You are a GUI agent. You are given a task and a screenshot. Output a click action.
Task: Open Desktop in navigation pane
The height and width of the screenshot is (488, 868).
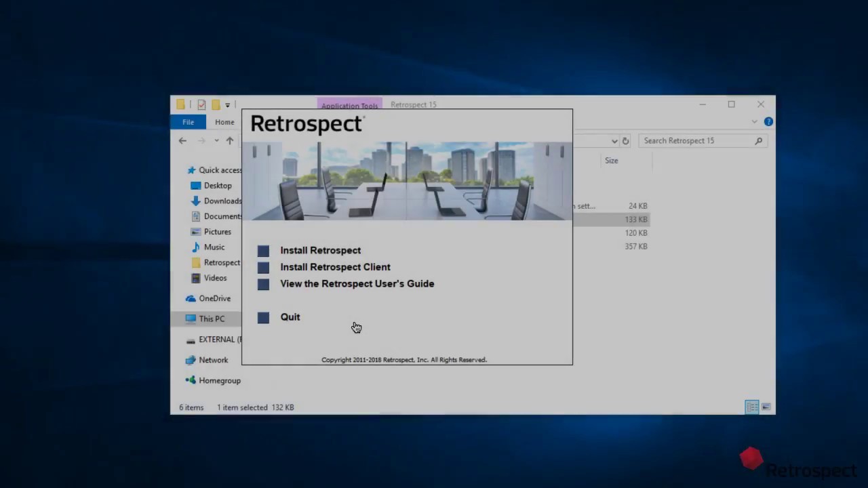point(218,186)
